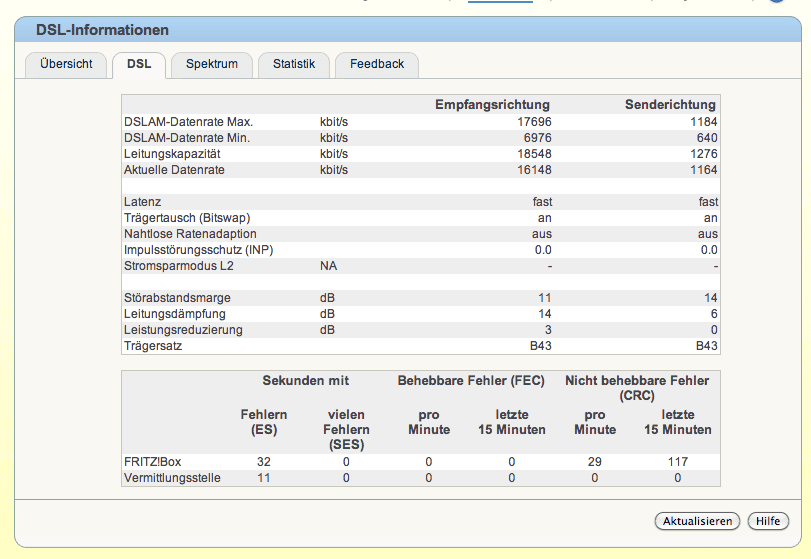Click the value 1164
The width and height of the screenshot is (811, 559).
(703, 170)
